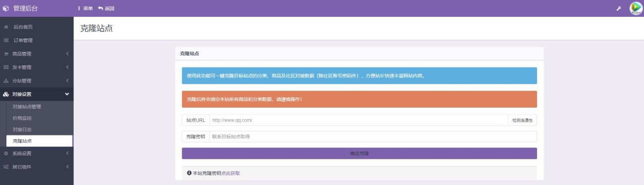This screenshot has width=644, height=185.
Task: Click the home icon beside 后台首页
Action: (x=6, y=27)
